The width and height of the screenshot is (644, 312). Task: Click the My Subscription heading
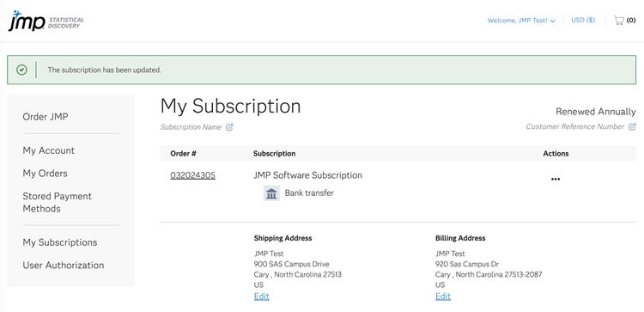(x=230, y=106)
